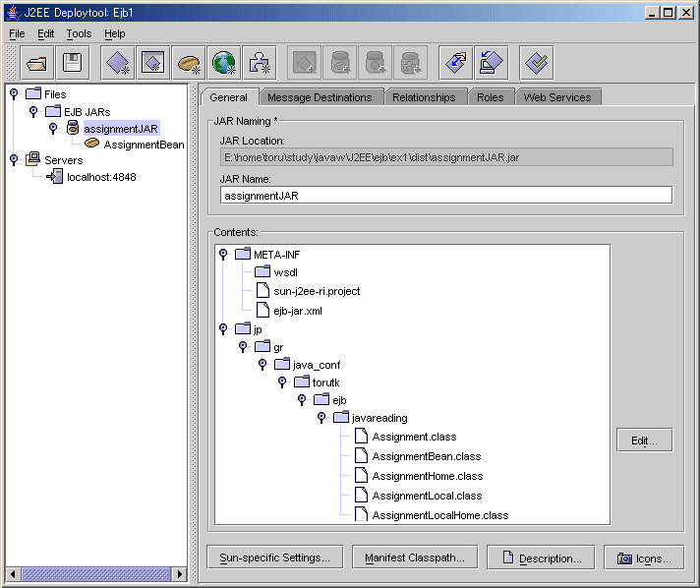The height and width of the screenshot is (588, 700).
Task: Click the assignmentJAR jar icon in tree
Action: [73, 128]
